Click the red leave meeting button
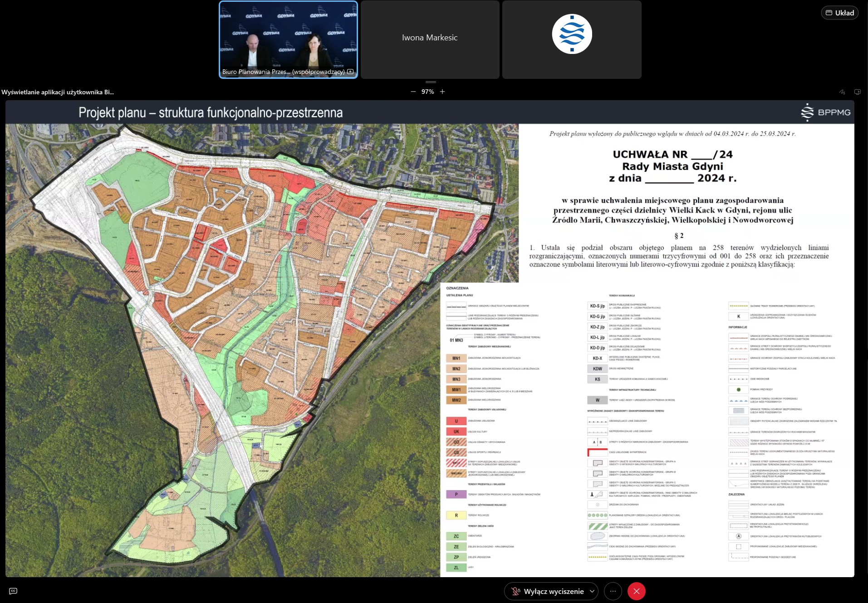Screen dimensions: 868x603 pos(636,591)
